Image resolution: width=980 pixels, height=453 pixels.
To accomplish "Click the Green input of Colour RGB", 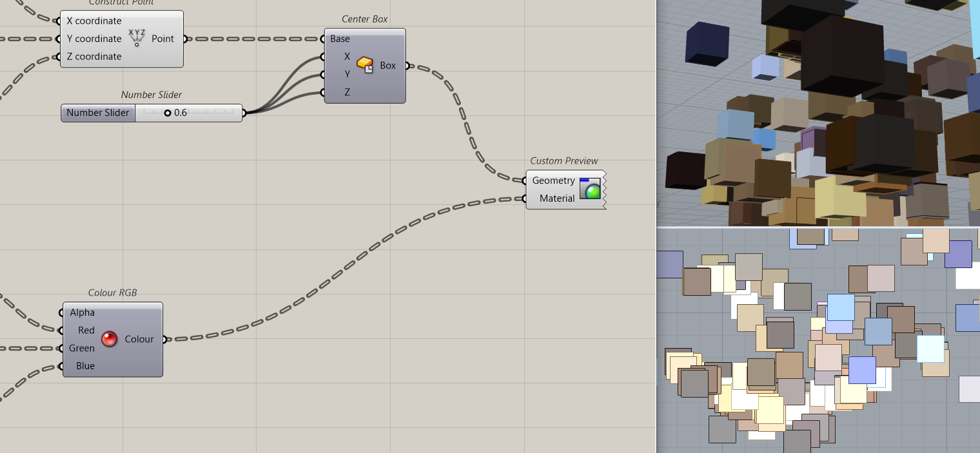I will pos(82,349).
